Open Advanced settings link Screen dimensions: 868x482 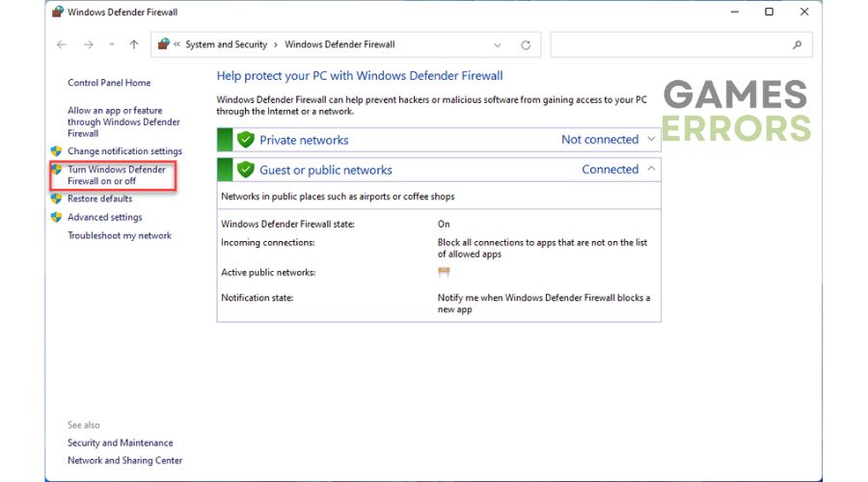pyautogui.click(x=104, y=217)
